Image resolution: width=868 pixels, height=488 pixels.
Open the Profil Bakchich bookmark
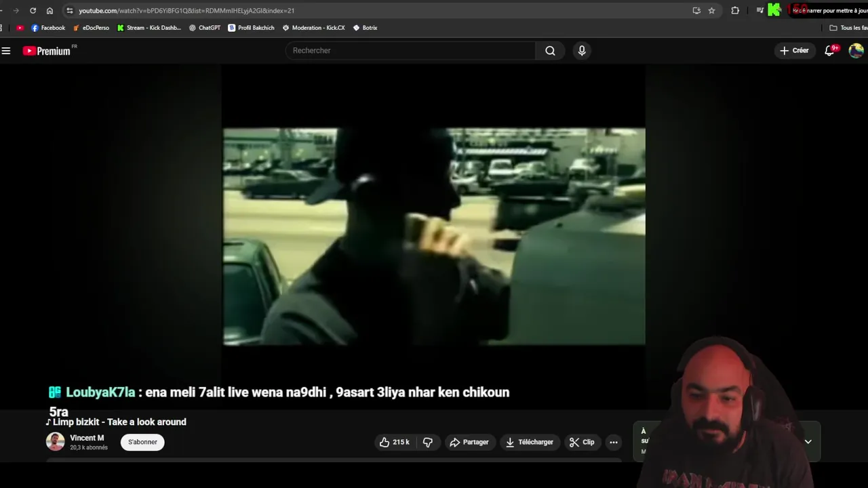pos(251,28)
